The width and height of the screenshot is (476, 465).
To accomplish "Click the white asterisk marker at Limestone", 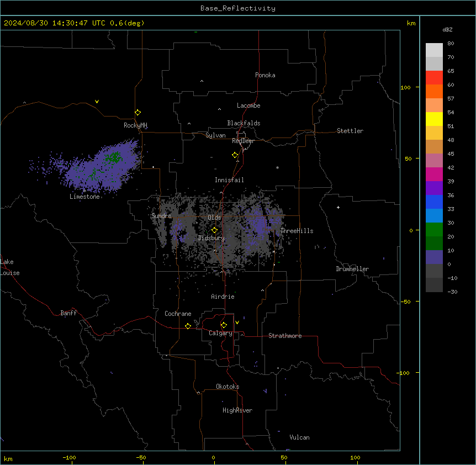I will tap(84, 191).
